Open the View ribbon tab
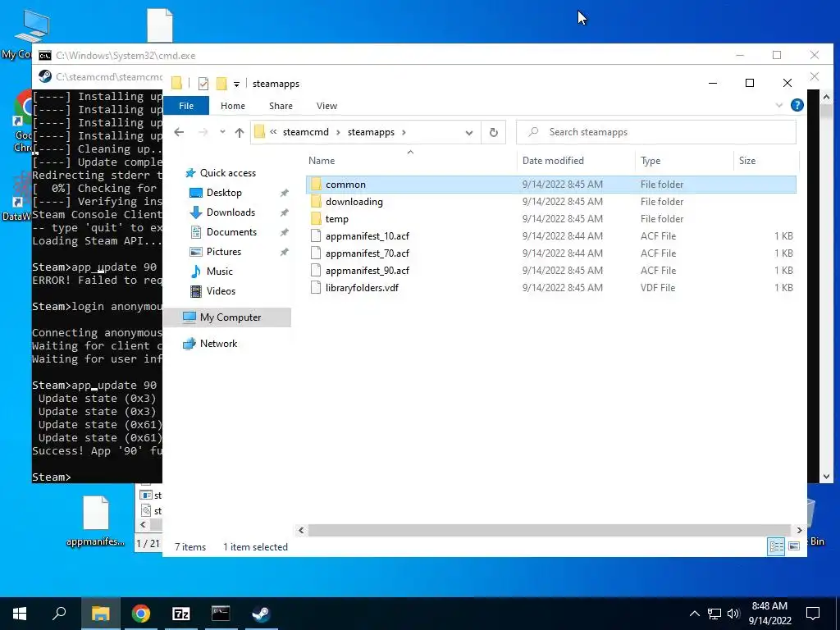The width and height of the screenshot is (840, 630). coord(326,106)
